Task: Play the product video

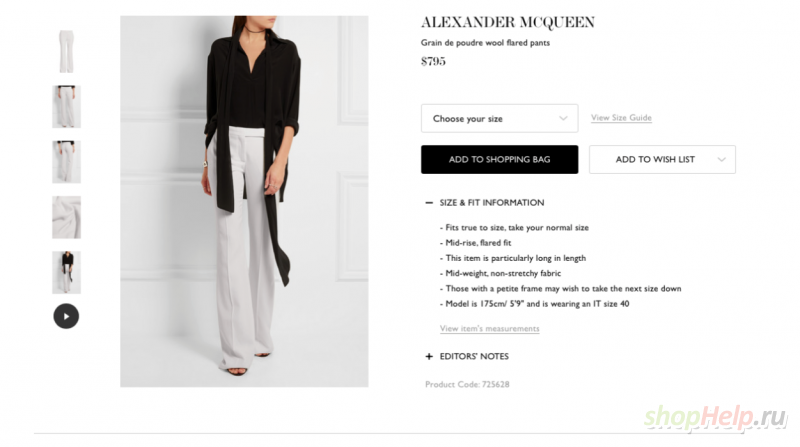Action: coord(66,316)
